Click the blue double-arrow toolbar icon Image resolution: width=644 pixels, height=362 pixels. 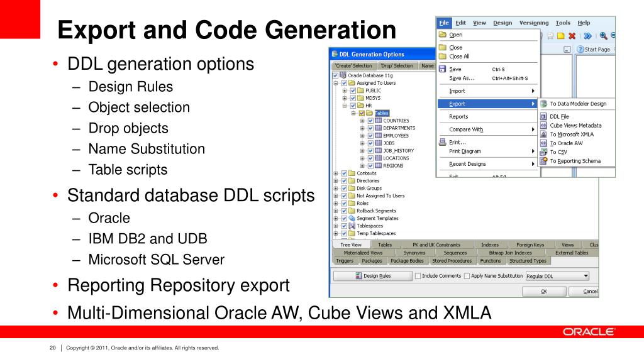click(x=587, y=36)
